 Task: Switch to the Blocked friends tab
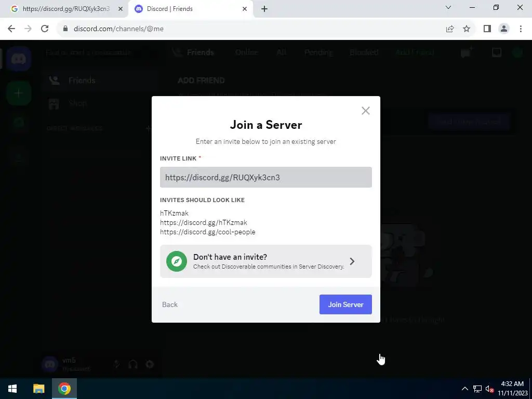coord(364,52)
